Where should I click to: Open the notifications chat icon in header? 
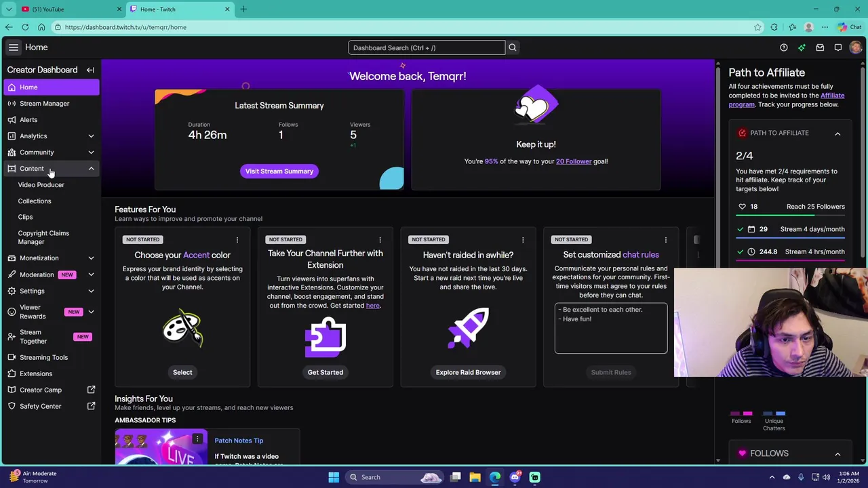pos(838,47)
